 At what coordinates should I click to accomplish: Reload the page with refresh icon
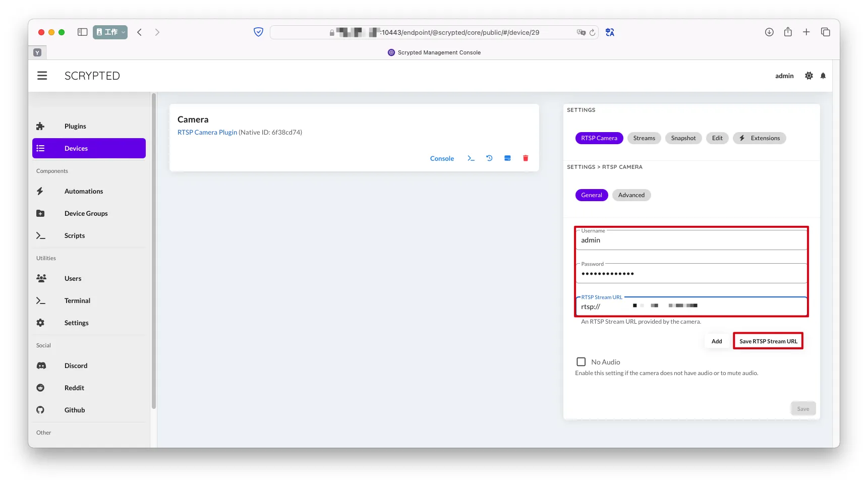(x=593, y=33)
